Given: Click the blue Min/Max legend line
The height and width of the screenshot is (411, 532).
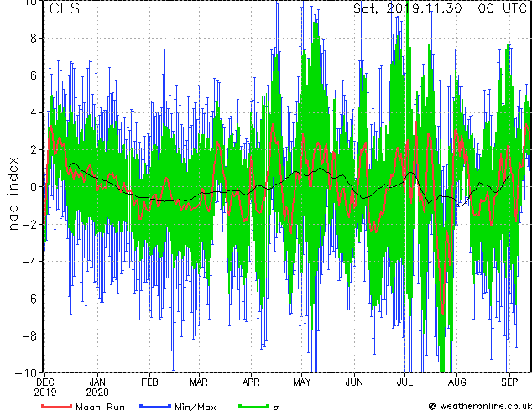Looking at the screenshot, I should pos(155,406).
